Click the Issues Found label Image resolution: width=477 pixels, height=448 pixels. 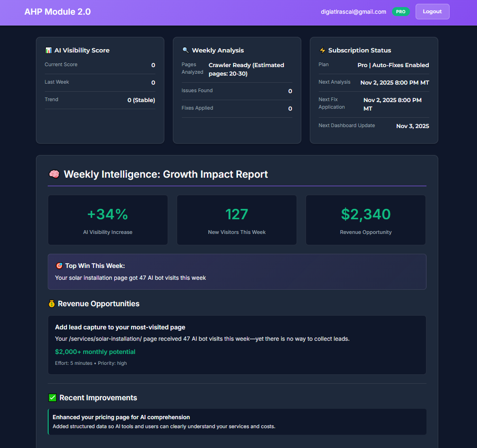197,90
